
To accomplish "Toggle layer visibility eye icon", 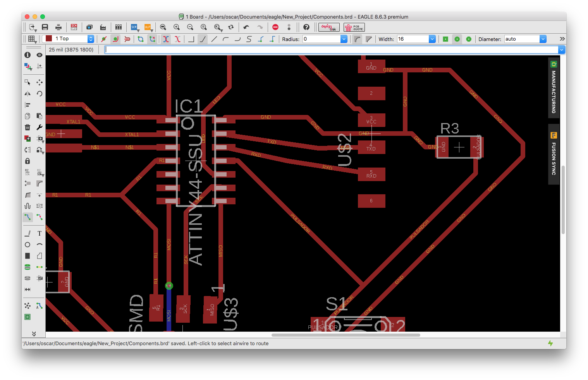I will pyautogui.click(x=39, y=55).
